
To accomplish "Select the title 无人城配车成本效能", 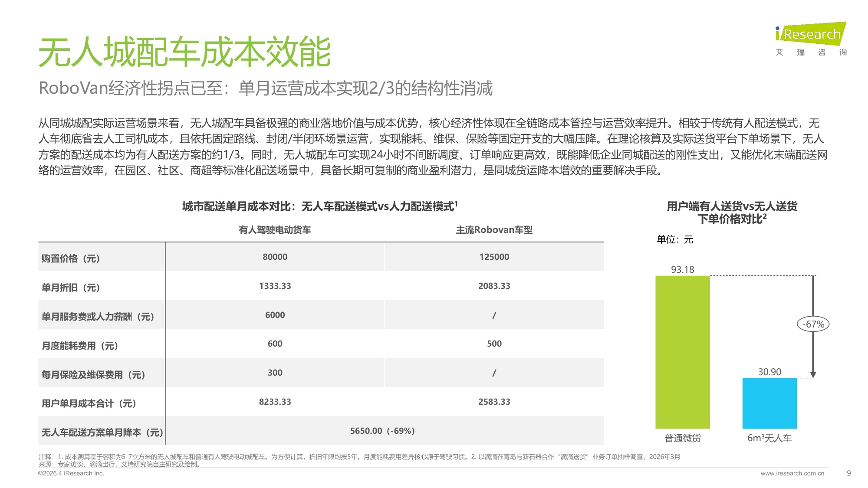I will point(185,52).
